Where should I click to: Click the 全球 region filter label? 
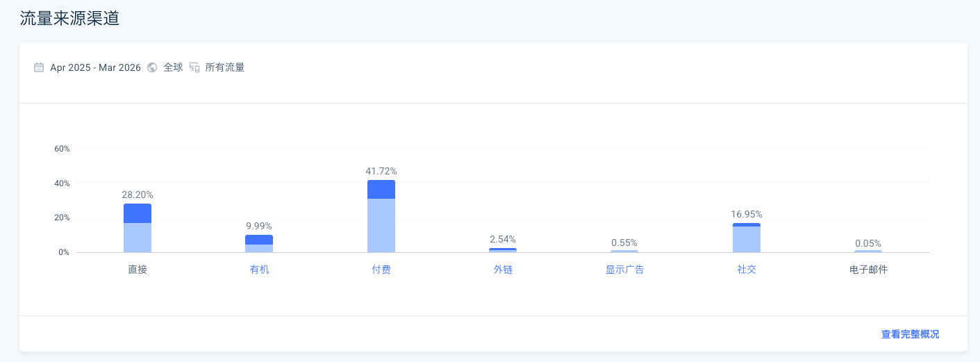(173, 68)
